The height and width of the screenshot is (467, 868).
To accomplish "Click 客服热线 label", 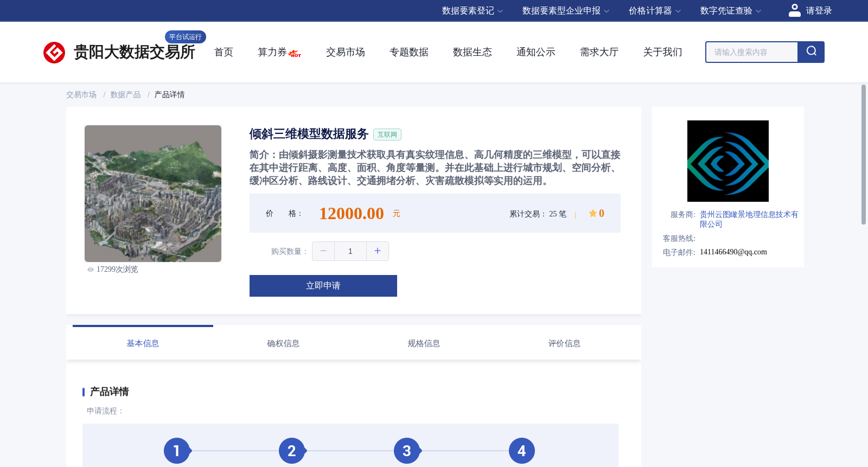I will tap(679, 239).
